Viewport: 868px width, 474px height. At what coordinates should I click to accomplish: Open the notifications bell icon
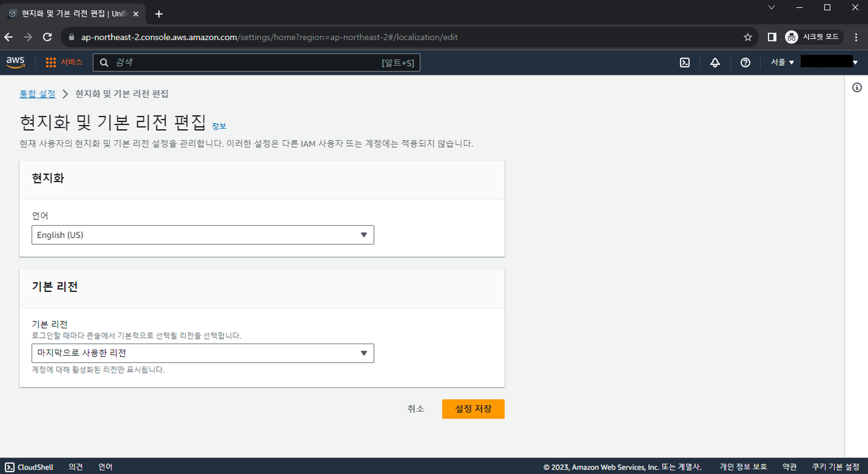pyautogui.click(x=715, y=63)
